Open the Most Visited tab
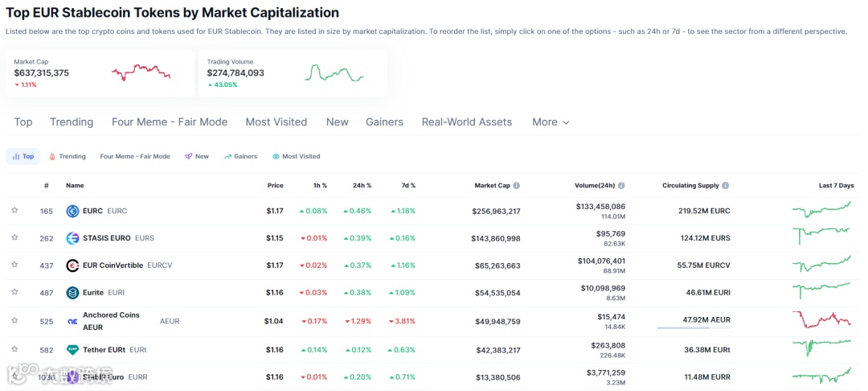 (x=276, y=122)
